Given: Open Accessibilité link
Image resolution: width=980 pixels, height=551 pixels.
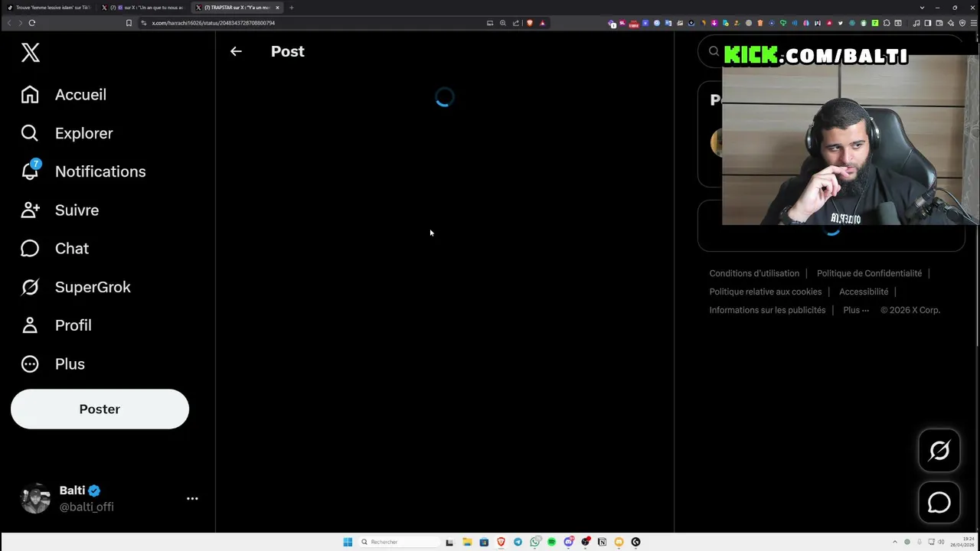Looking at the screenshot, I should 864,292.
